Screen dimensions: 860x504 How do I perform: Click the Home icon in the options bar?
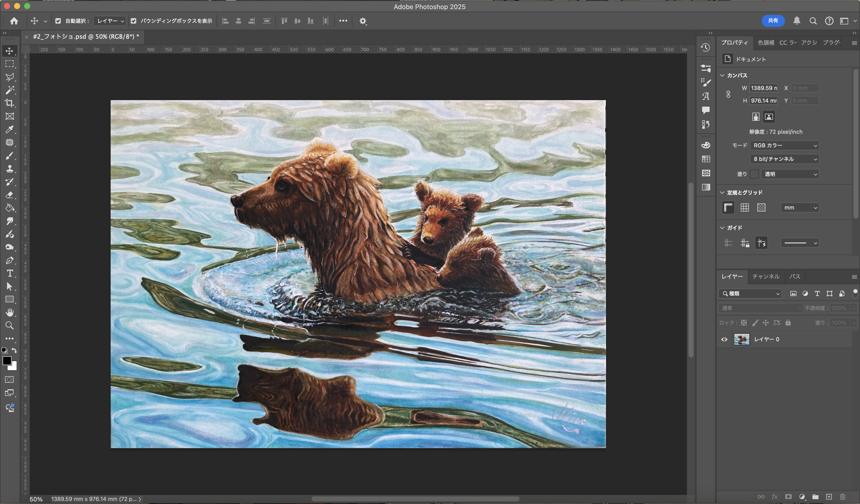pyautogui.click(x=14, y=21)
